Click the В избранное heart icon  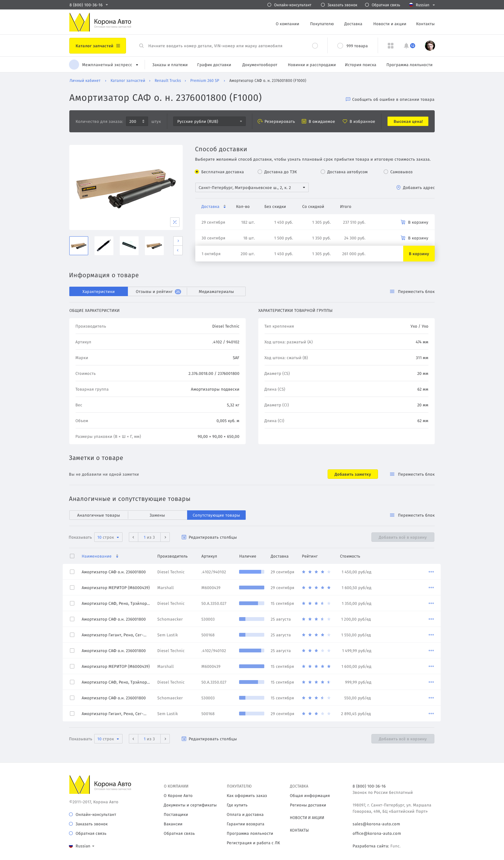345,122
